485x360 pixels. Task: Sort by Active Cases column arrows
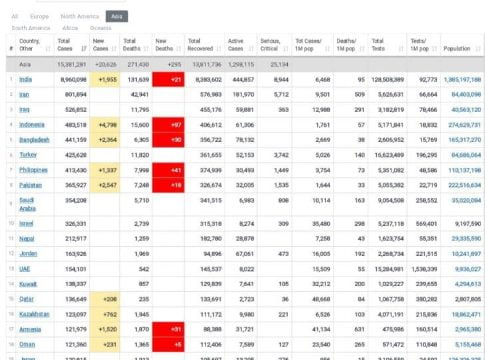point(251,49)
